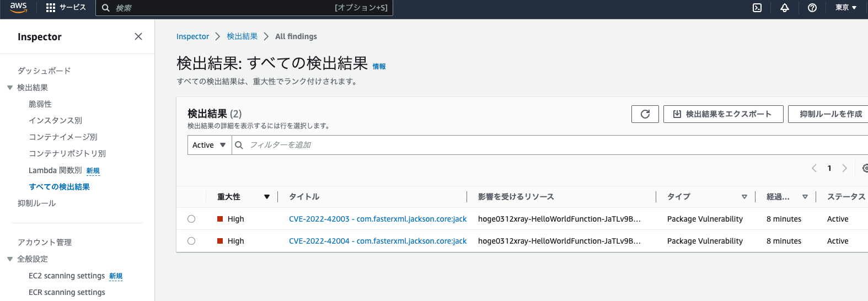
Task: Refresh the findings list
Action: pos(645,114)
